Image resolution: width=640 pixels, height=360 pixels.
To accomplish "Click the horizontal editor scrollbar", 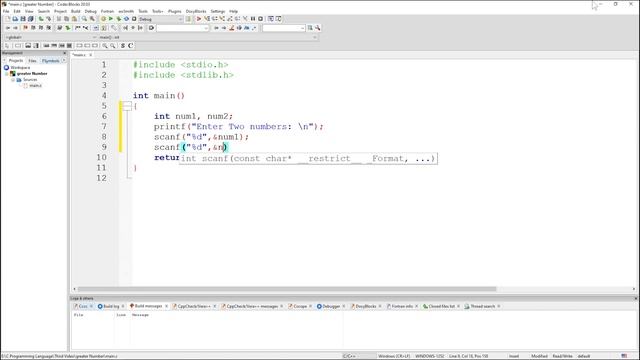I will (x=287, y=289).
